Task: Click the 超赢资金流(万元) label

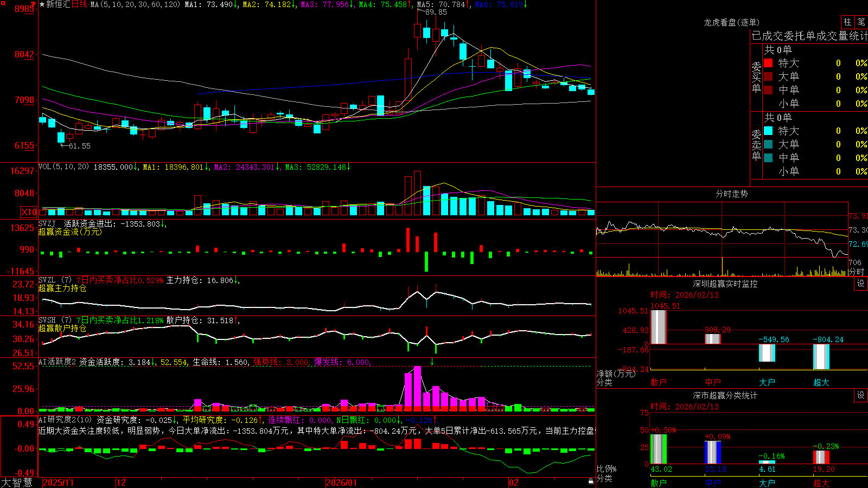Action: tap(70, 232)
